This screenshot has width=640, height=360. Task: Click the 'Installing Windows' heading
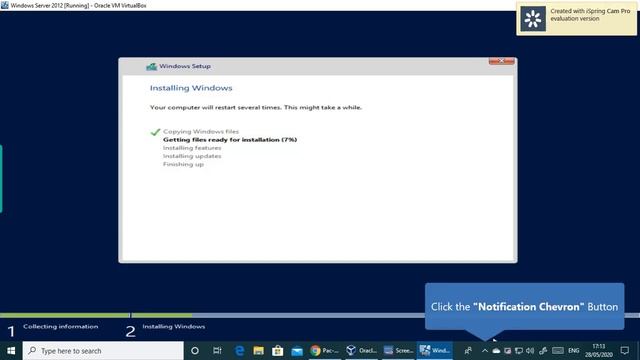[191, 88]
